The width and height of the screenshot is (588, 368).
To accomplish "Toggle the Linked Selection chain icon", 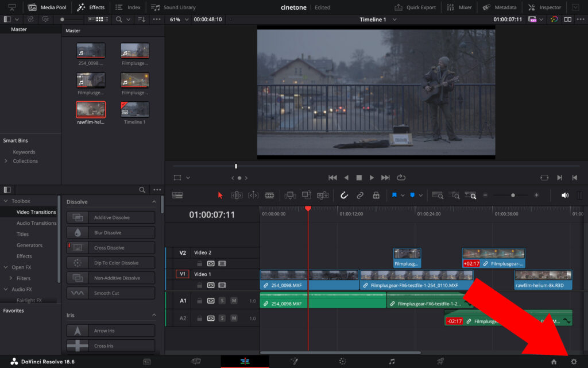I will click(360, 195).
